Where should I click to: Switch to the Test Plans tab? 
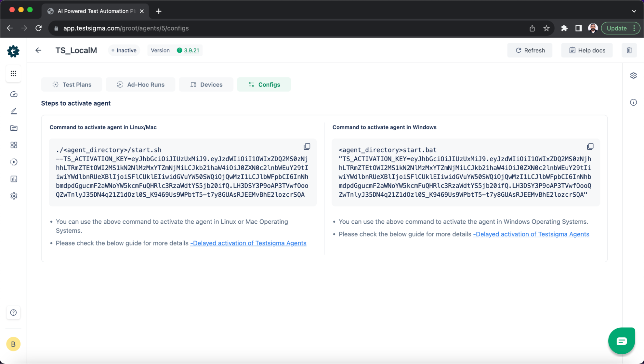(72, 85)
